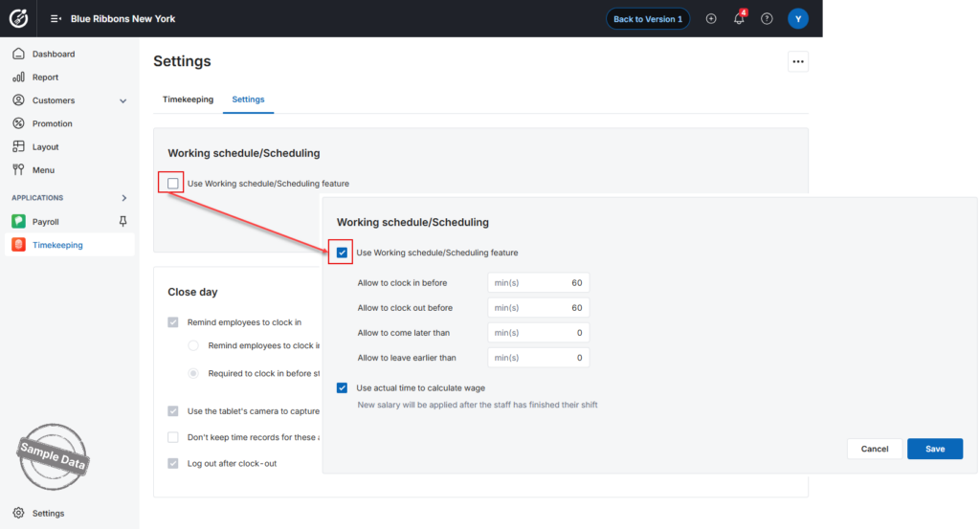Click the Settings gear at sidebar bottom
The height and width of the screenshot is (529, 980).
click(19, 513)
